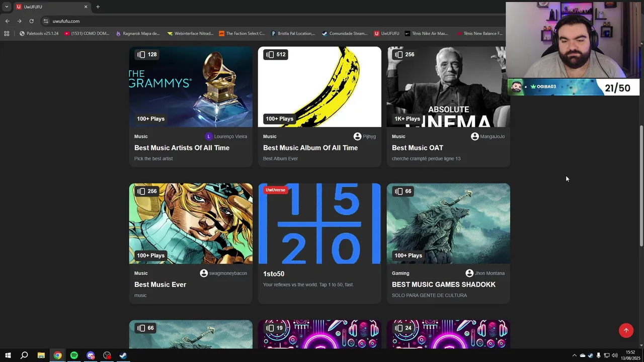The height and width of the screenshot is (362, 644).
Task: Go back to the previous page
Action: 7,21
